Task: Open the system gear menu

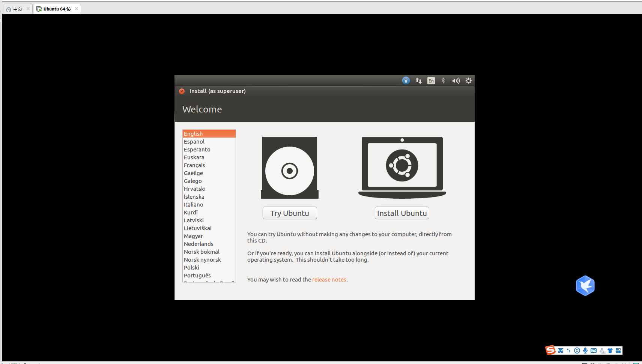Action: point(469,81)
